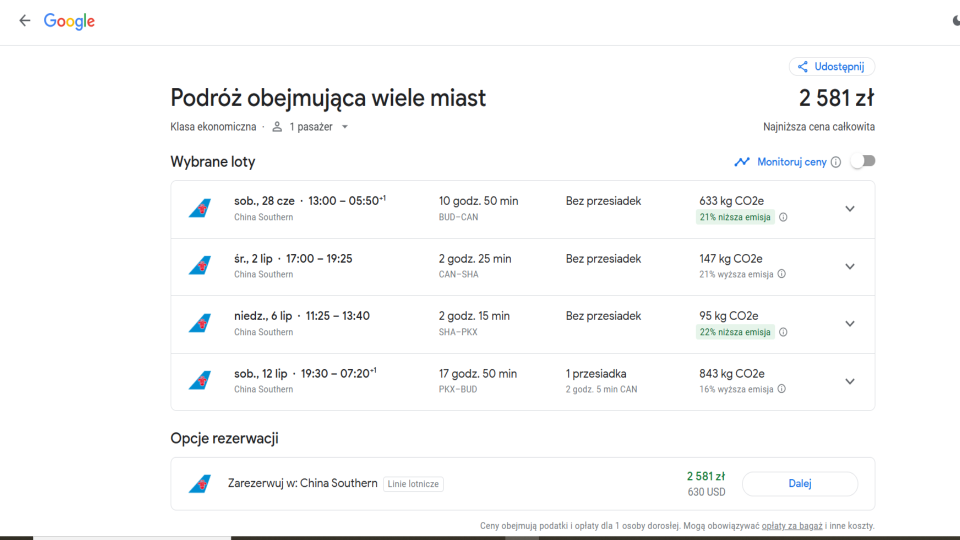
Task: Click the Dalej booking button
Action: click(800, 484)
